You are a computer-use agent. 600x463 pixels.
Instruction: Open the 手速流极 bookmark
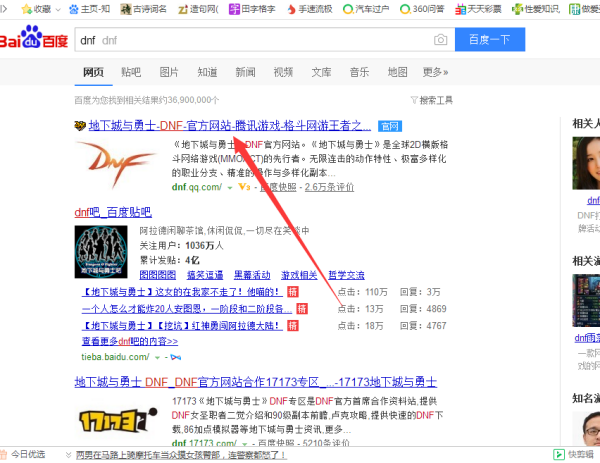point(310,9)
